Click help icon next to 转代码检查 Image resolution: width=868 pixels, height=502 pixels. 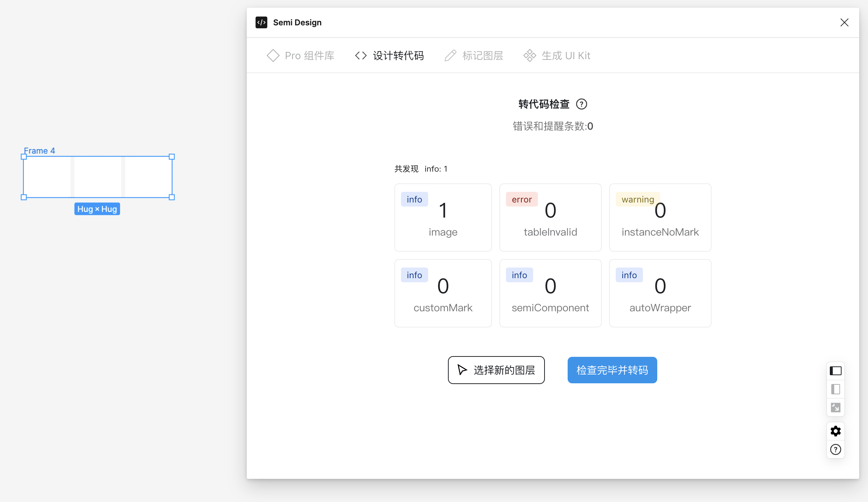581,104
